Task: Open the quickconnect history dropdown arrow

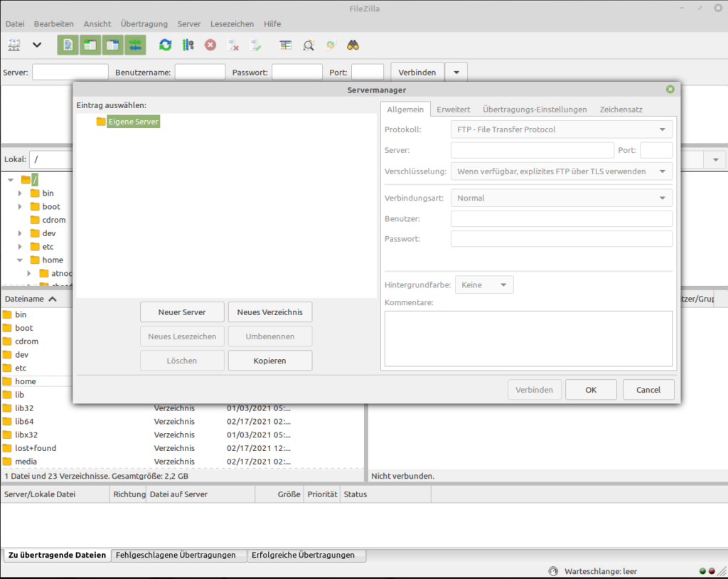Action: (x=456, y=72)
